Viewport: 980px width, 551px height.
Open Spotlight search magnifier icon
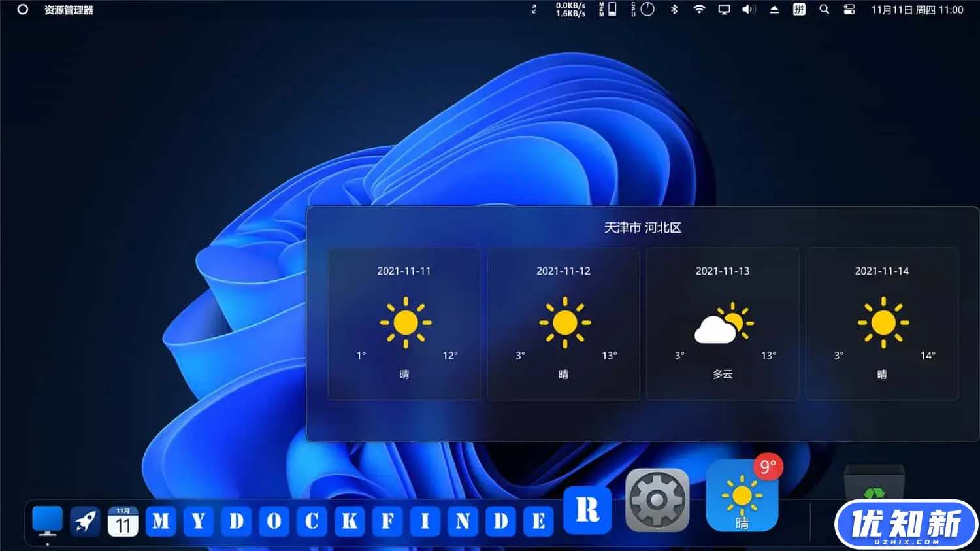pyautogui.click(x=825, y=9)
